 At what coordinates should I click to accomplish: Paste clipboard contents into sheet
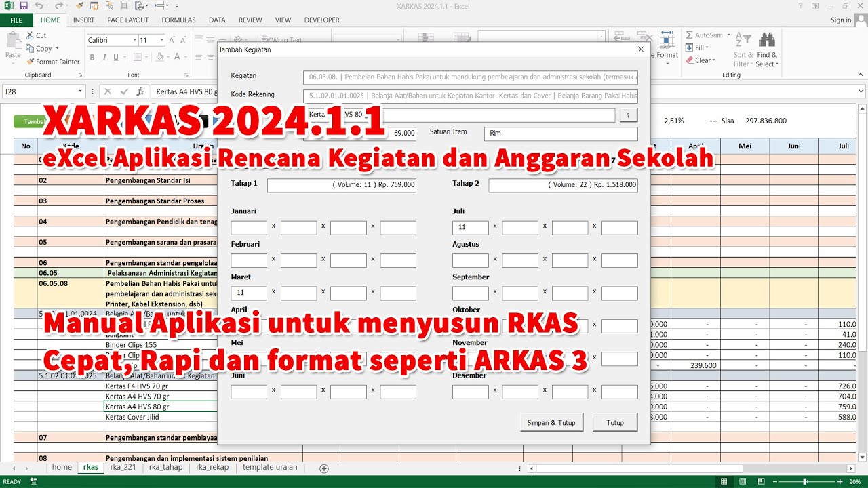pyautogui.click(x=13, y=45)
